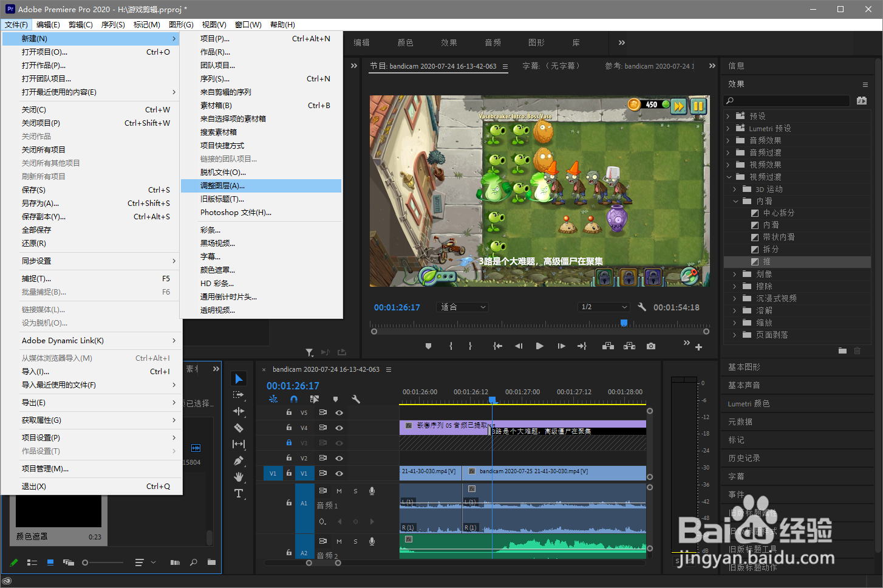Toggle lock on V5 track
883x588 pixels.
tap(289, 412)
